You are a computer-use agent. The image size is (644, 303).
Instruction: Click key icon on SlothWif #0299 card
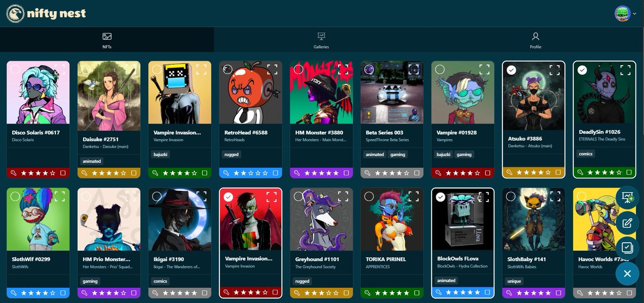[x=14, y=293]
